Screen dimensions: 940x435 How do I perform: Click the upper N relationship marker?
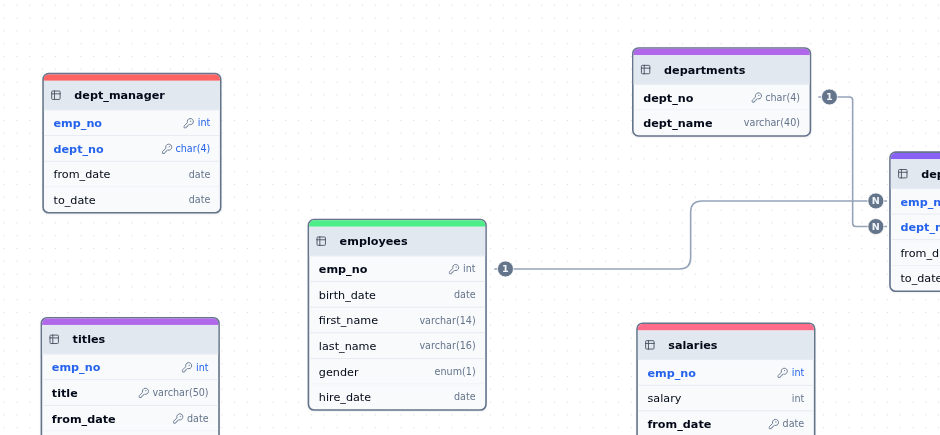click(x=876, y=201)
